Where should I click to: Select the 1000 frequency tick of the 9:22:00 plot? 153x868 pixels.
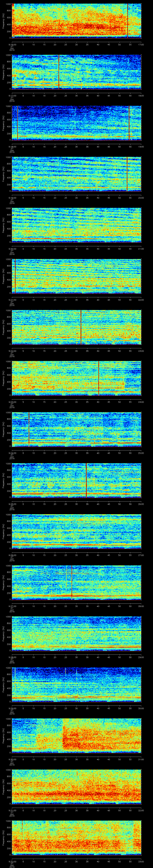coord(8,311)
